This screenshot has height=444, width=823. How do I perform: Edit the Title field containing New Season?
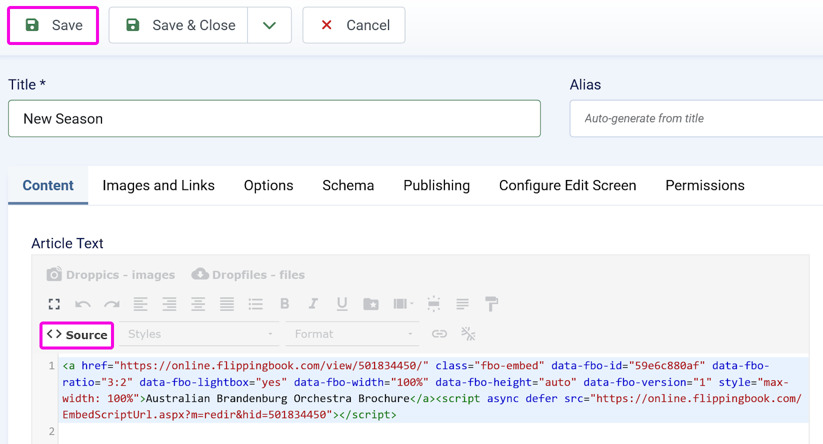tap(274, 119)
